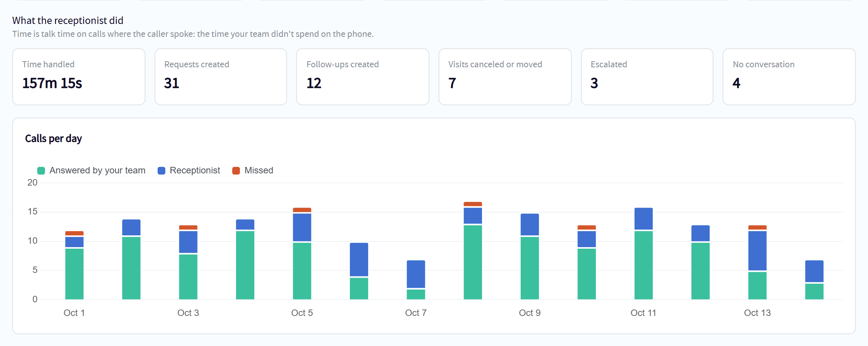Select the Oct 1 bar's green segment
This screenshot has height=346, width=868.
(x=74, y=274)
